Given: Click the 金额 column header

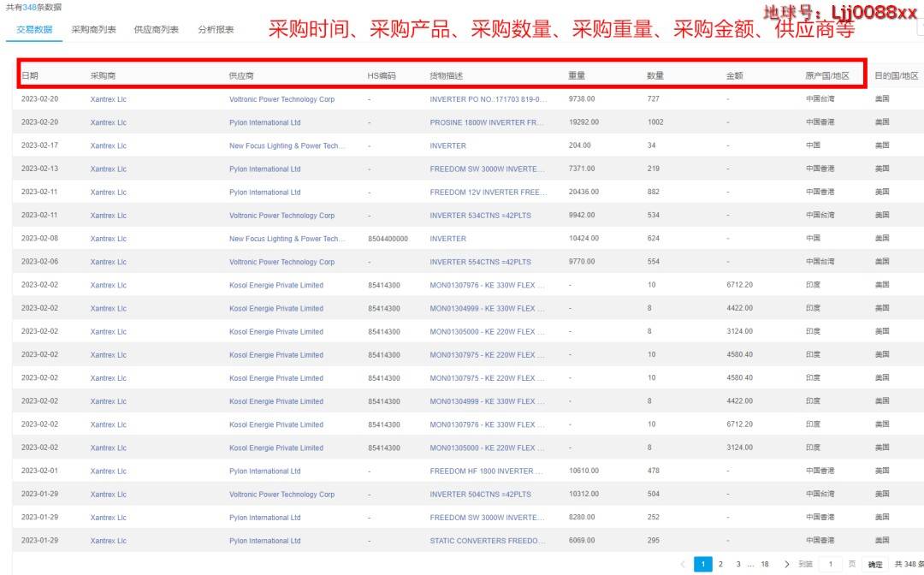Looking at the screenshot, I should 734,75.
